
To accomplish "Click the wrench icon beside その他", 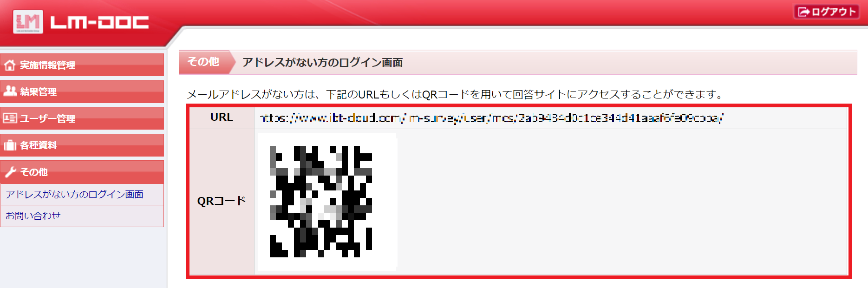I will (10, 172).
